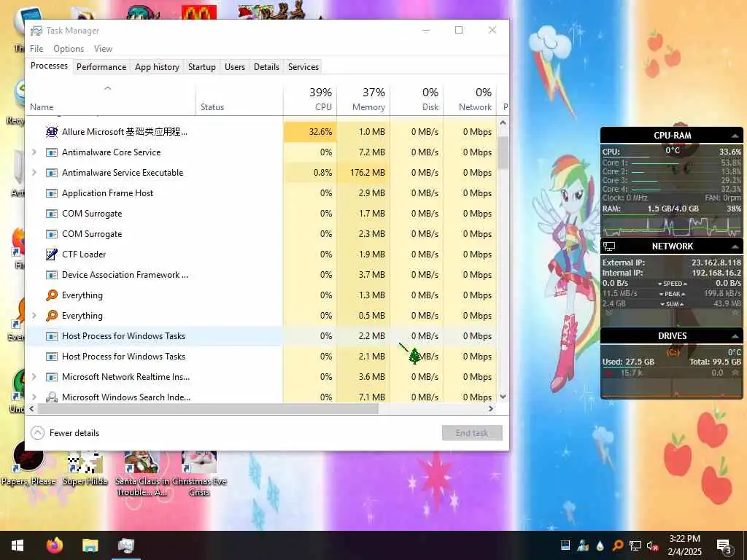Click the Device Association Framework icon

coord(52,275)
